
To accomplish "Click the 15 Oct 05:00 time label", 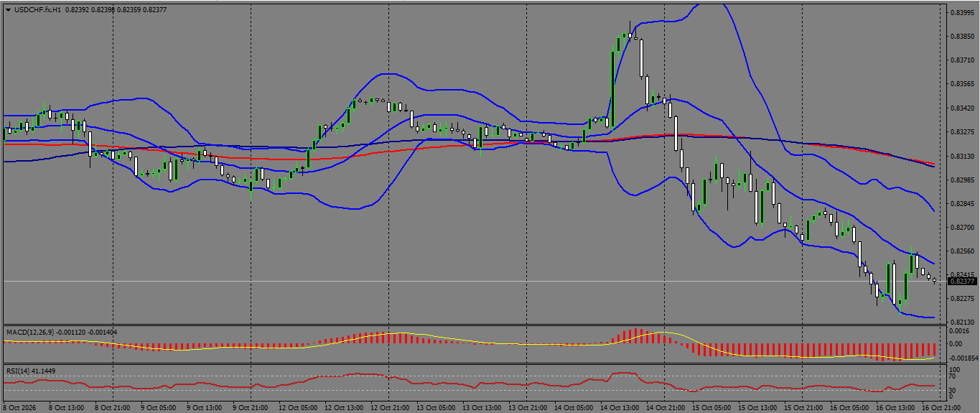I will point(711,407).
